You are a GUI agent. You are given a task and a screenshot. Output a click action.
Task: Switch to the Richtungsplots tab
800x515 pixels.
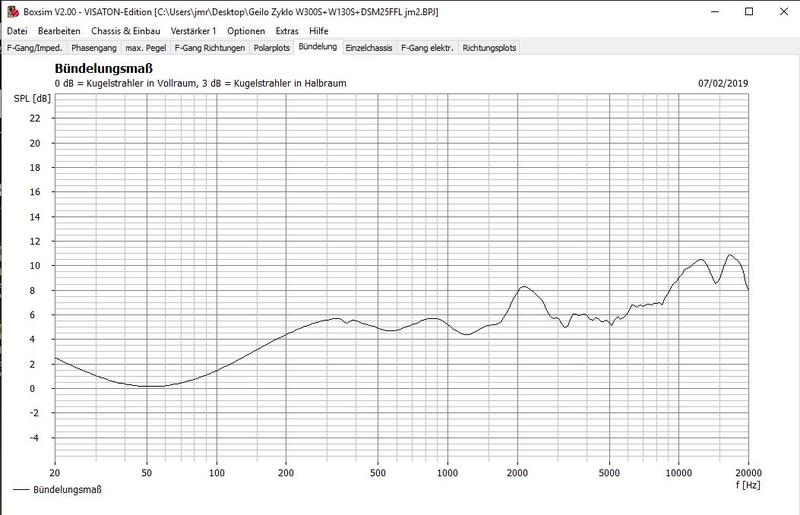point(489,47)
